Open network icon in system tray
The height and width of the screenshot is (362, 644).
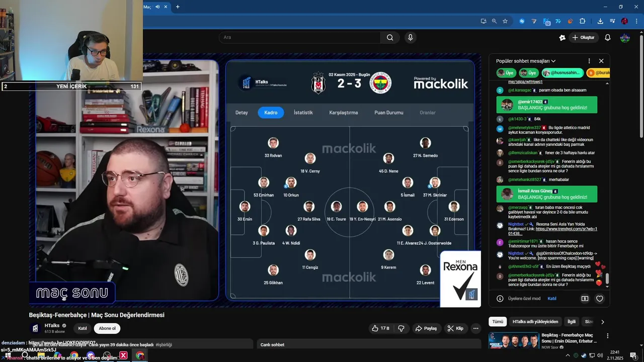tap(591, 355)
